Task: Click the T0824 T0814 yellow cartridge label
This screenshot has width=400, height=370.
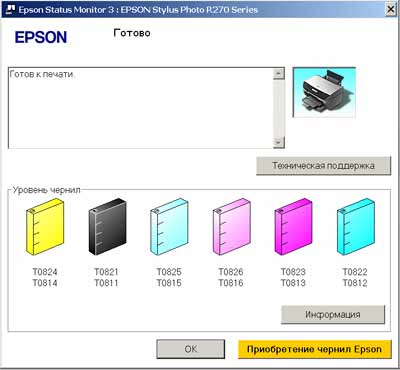Action: (x=45, y=277)
